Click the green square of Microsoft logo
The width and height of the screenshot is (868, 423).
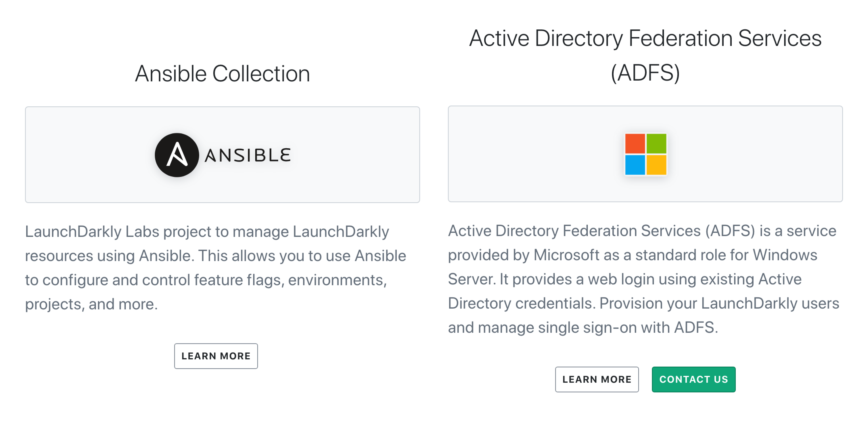tap(656, 143)
